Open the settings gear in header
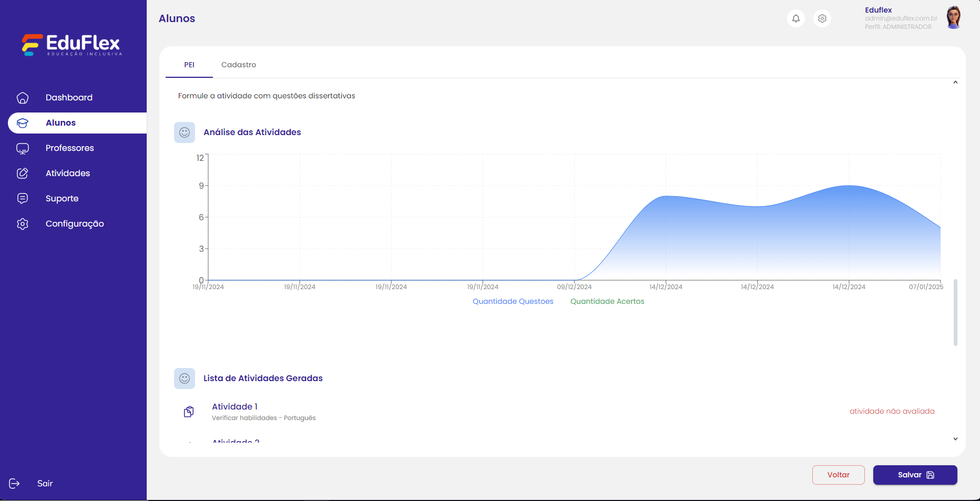Viewport: 980px width, 501px height. click(822, 18)
